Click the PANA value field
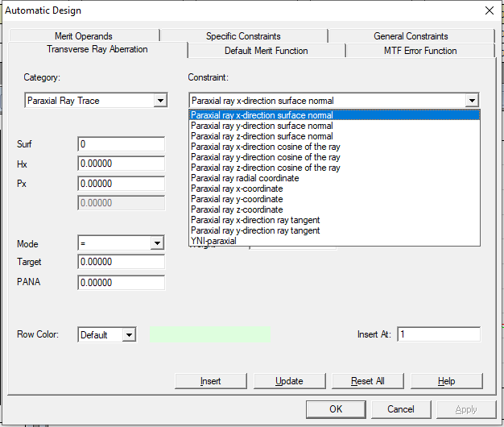 [x=122, y=283]
